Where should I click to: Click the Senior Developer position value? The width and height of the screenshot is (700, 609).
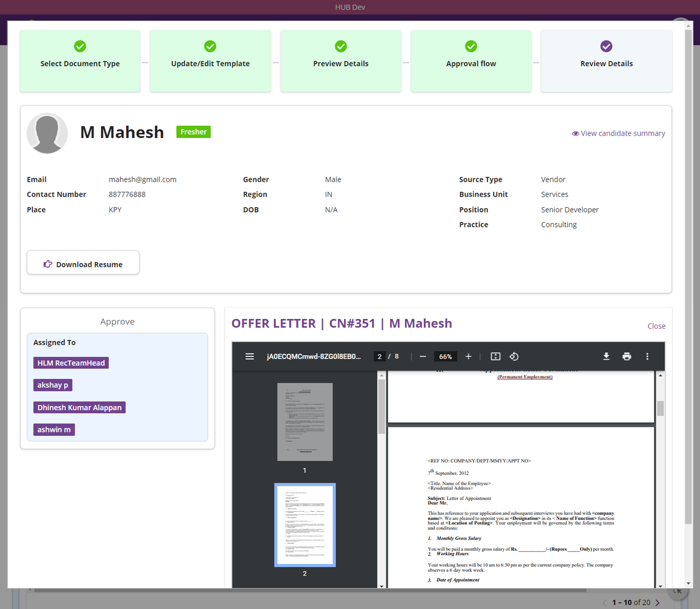(x=570, y=210)
